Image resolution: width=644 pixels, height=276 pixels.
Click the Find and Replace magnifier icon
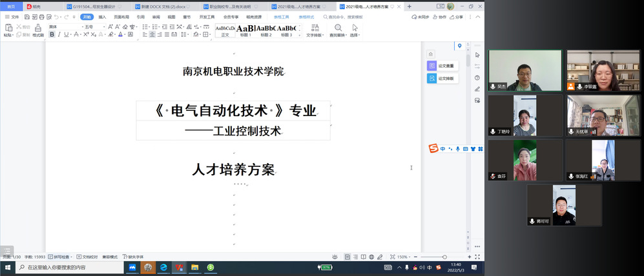click(x=338, y=28)
